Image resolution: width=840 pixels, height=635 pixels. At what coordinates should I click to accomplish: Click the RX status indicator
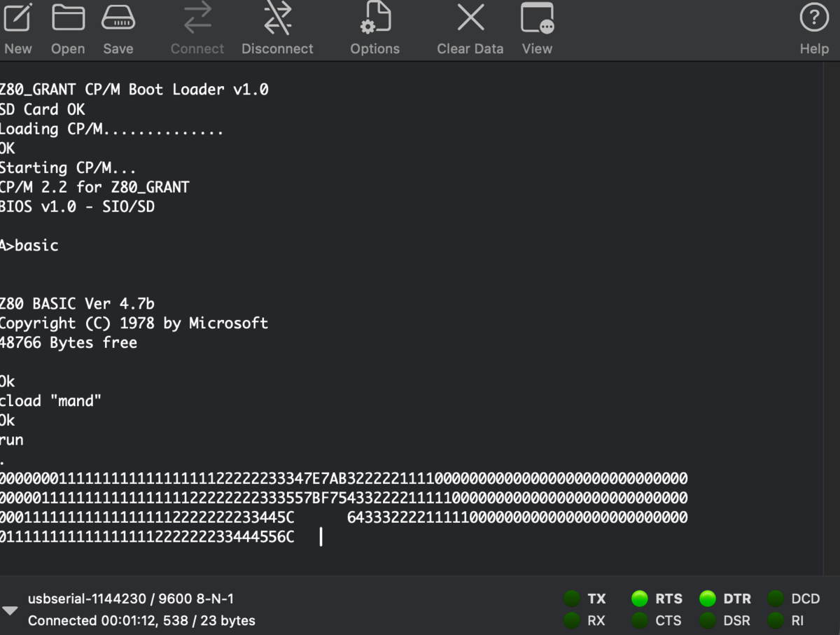coord(572,620)
